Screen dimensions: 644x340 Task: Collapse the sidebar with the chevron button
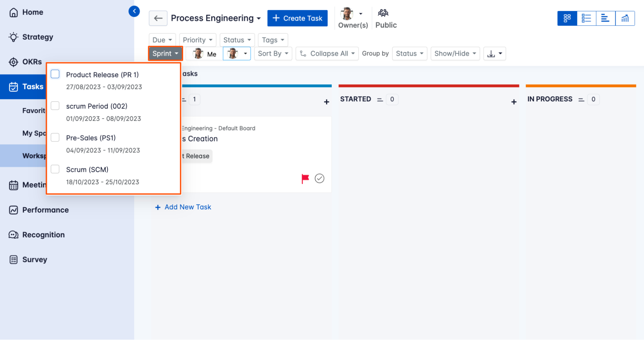(134, 11)
